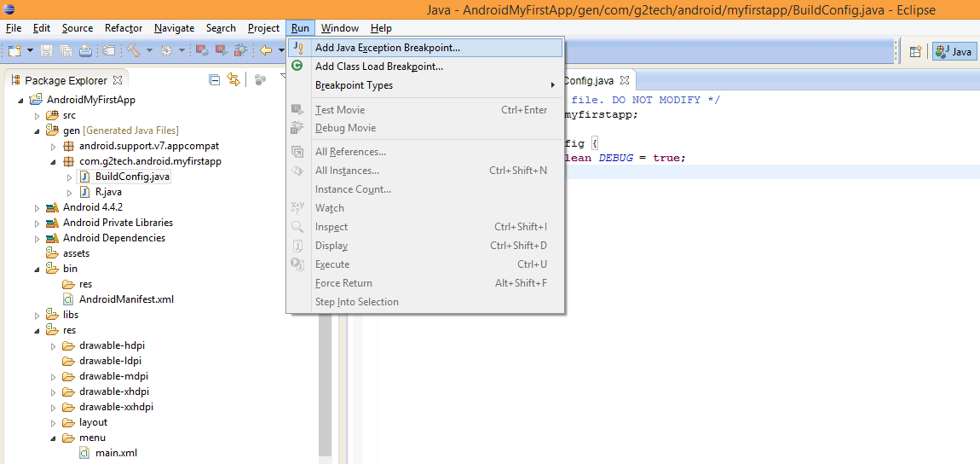Expand Android Private Libraries
The image size is (980, 464).
(37, 223)
